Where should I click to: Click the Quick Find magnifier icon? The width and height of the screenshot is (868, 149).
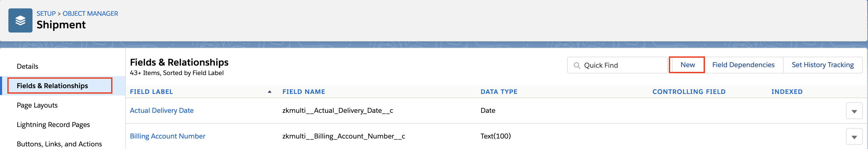(577, 65)
